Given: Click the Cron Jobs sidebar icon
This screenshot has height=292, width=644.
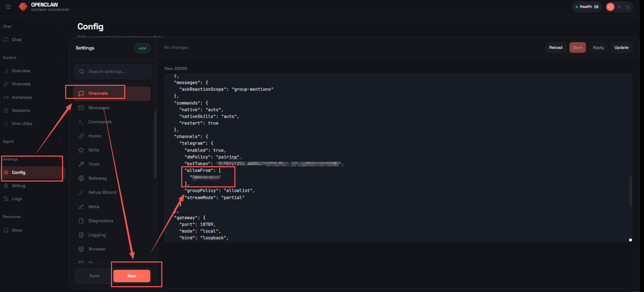Looking at the screenshot, I should pos(6,123).
